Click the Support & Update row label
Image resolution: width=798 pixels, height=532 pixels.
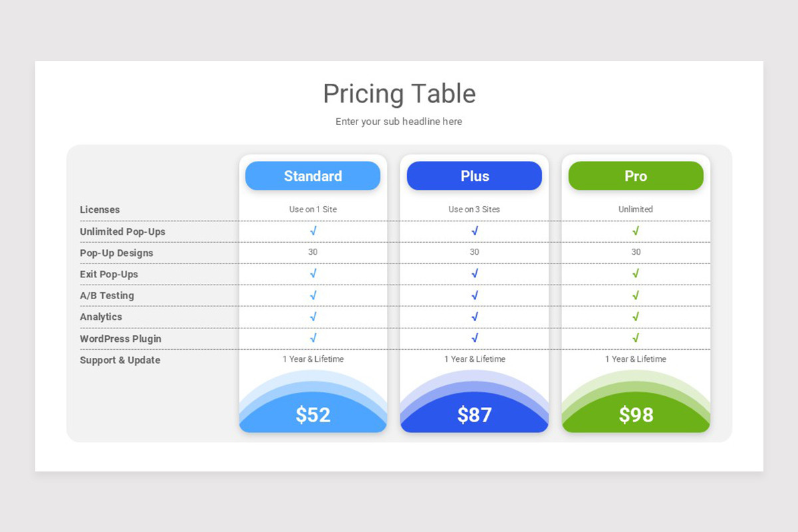pos(120,360)
